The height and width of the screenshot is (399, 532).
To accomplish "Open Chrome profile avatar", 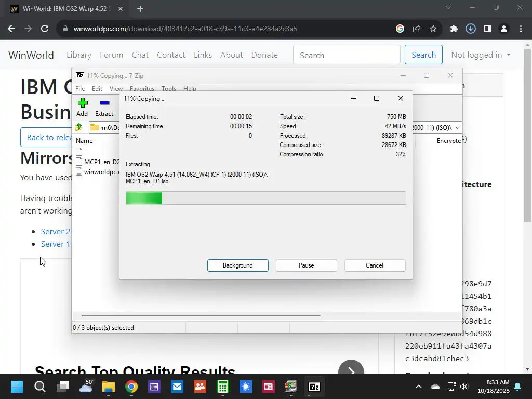I will 504,29.
